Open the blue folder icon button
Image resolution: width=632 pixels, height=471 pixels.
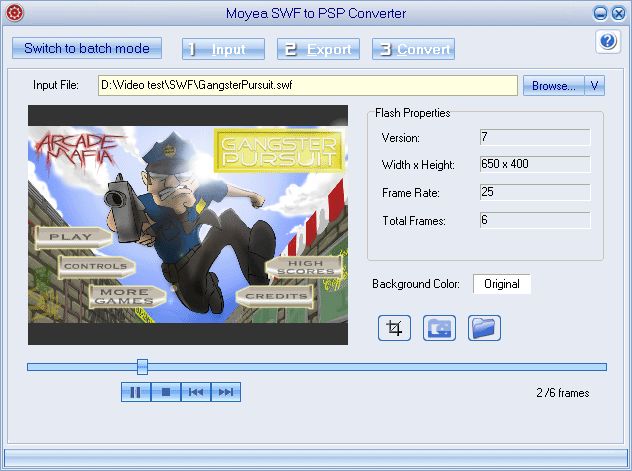[484, 328]
